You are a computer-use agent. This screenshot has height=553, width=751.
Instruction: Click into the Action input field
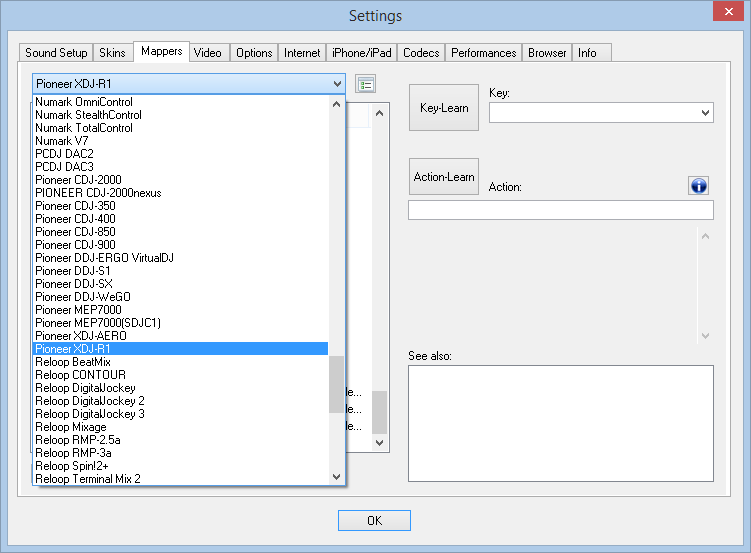(x=561, y=210)
